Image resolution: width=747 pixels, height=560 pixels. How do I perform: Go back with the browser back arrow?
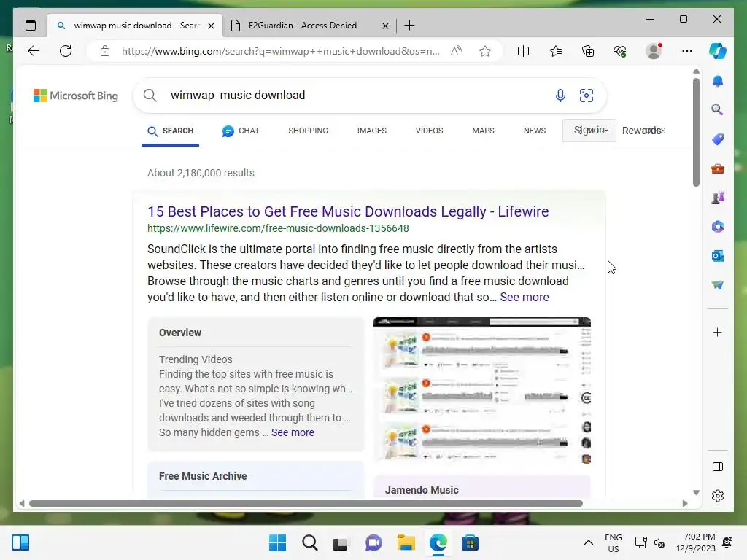point(34,51)
